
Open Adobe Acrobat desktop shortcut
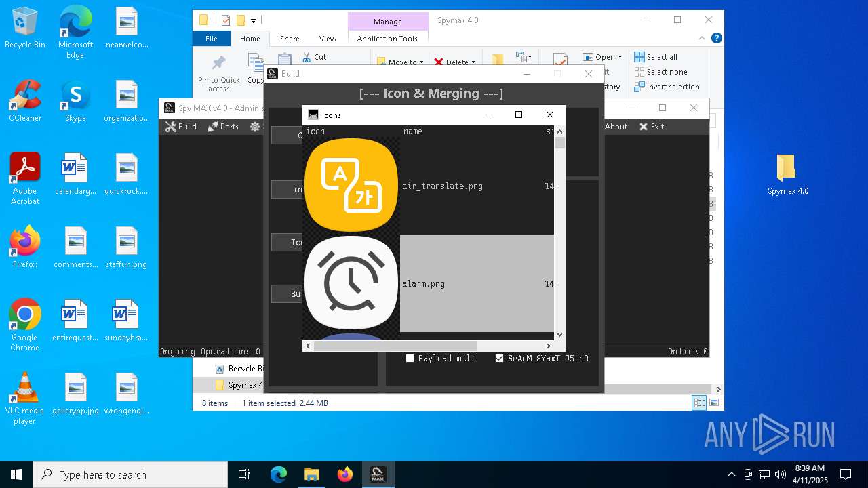[25, 179]
